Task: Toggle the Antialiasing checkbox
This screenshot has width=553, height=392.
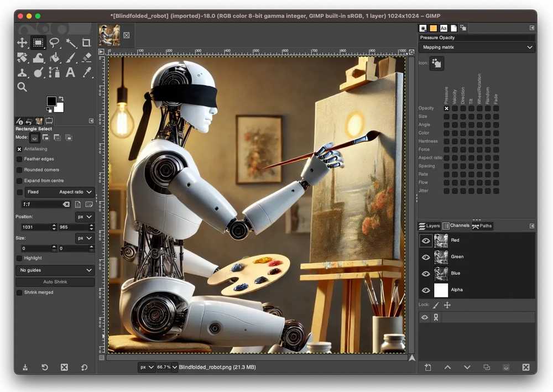Action: pyautogui.click(x=19, y=149)
